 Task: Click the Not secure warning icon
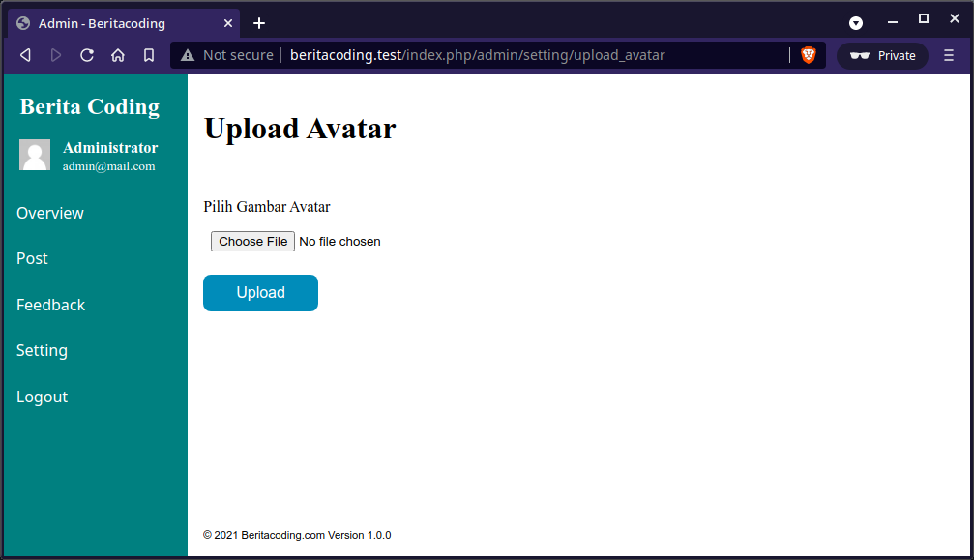click(x=188, y=55)
